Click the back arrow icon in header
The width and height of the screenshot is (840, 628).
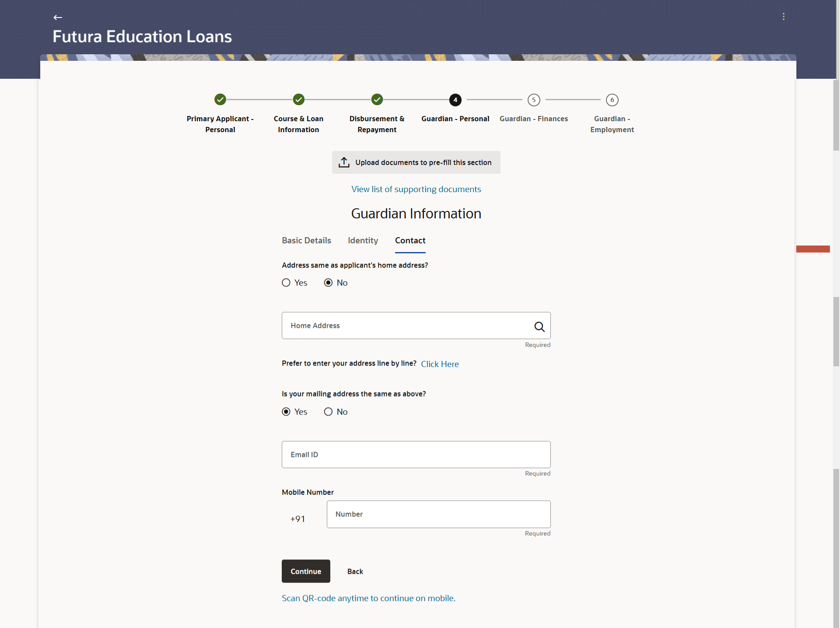[x=58, y=18]
